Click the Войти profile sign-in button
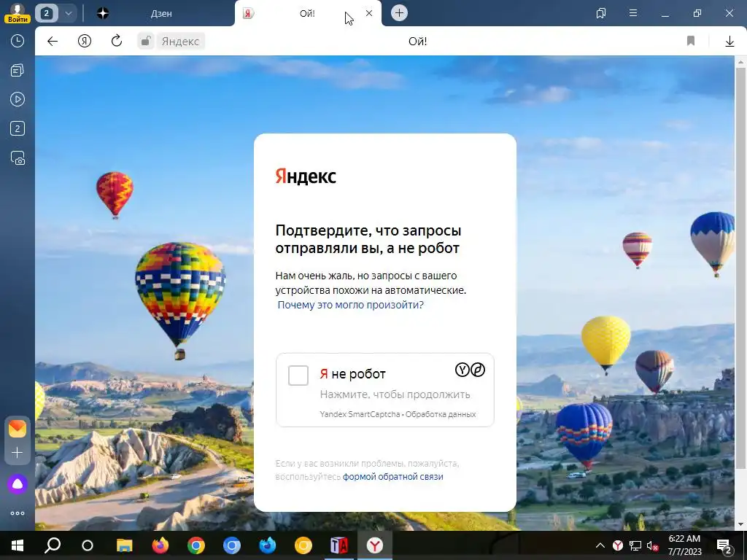This screenshot has height=560, width=747. pyautogui.click(x=18, y=13)
